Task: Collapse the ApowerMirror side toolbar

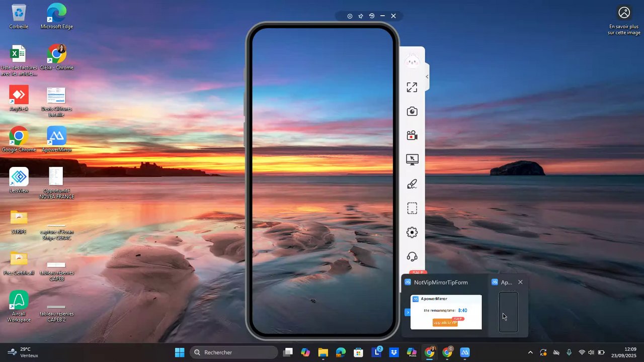Action: [427, 77]
